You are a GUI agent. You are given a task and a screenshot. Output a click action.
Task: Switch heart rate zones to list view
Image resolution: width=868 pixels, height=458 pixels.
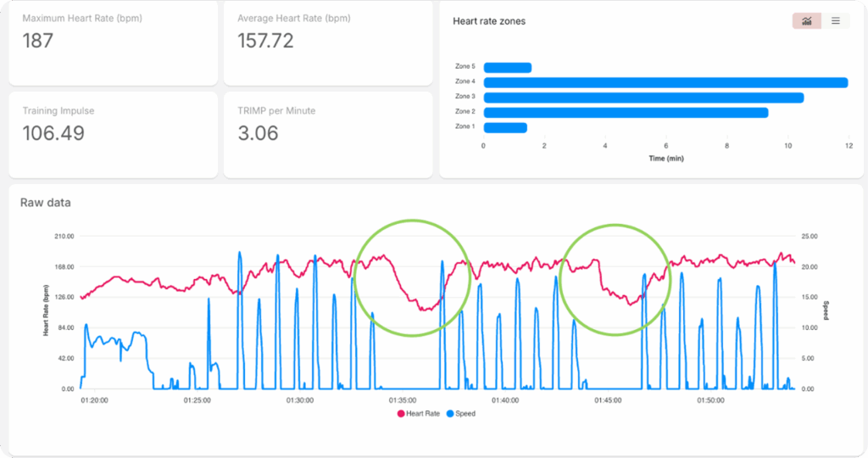pyautogui.click(x=835, y=21)
